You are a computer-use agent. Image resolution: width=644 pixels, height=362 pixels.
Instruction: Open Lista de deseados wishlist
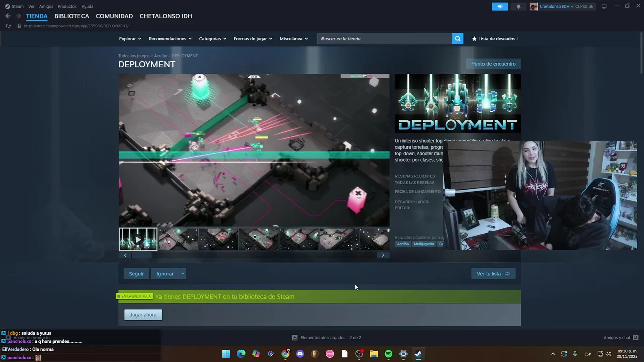(x=495, y=39)
